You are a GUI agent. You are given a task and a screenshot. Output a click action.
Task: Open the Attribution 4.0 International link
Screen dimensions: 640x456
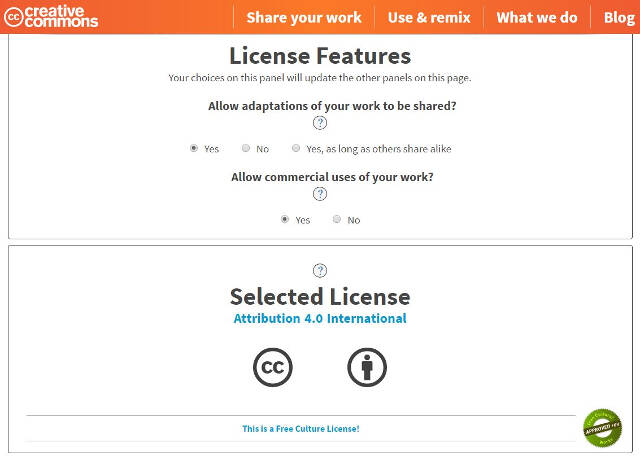pyautogui.click(x=320, y=318)
